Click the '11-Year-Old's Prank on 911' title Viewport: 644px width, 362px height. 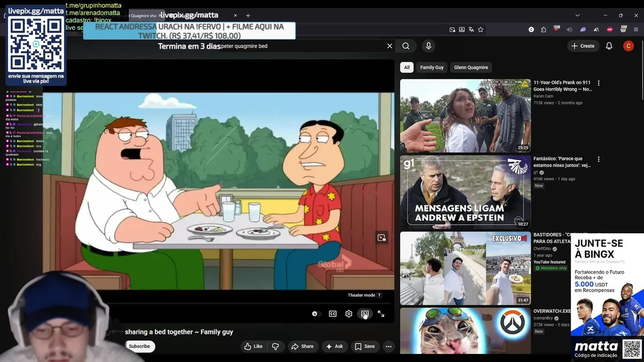point(562,86)
